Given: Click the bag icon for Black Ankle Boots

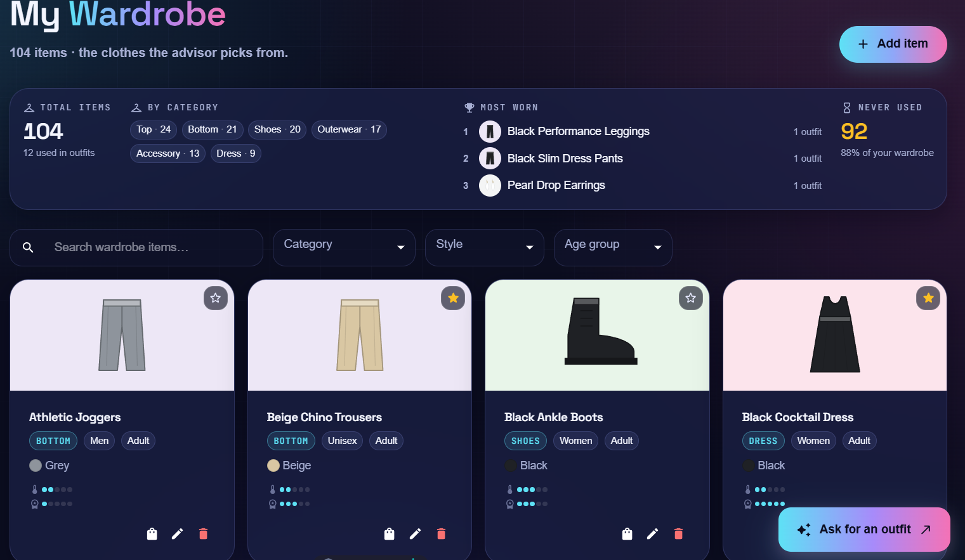Looking at the screenshot, I should coord(627,534).
